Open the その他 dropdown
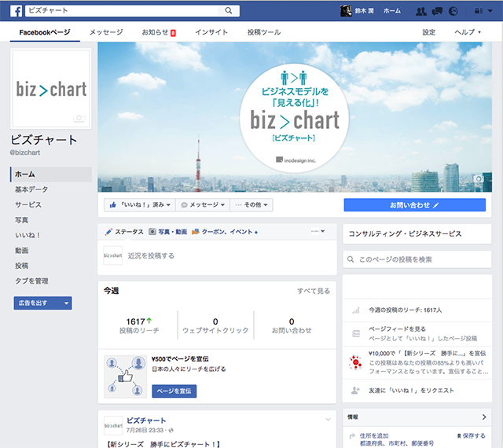The height and width of the screenshot is (448, 503). click(x=251, y=205)
